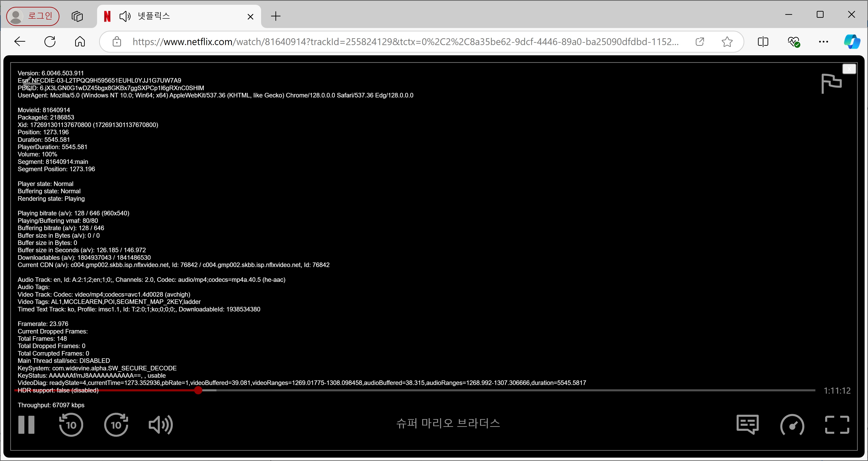868x461 pixels.
Task: Click the Timed Text Track: ko line
Action: click(x=139, y=309)
